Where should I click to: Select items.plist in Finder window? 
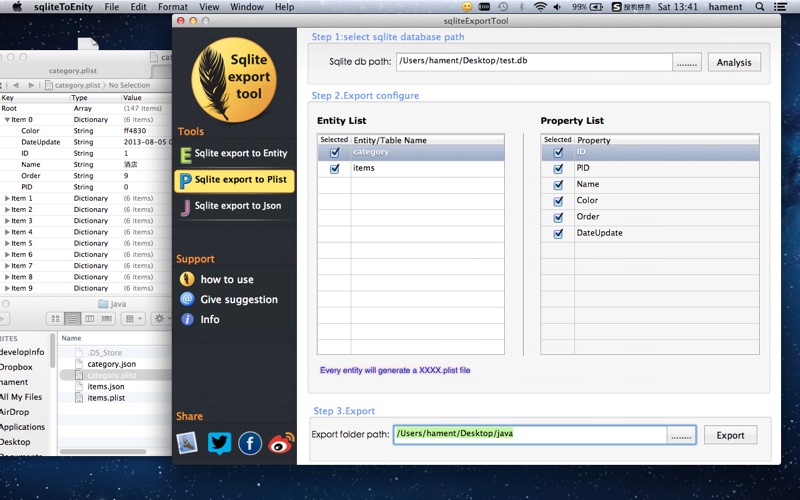106,397
